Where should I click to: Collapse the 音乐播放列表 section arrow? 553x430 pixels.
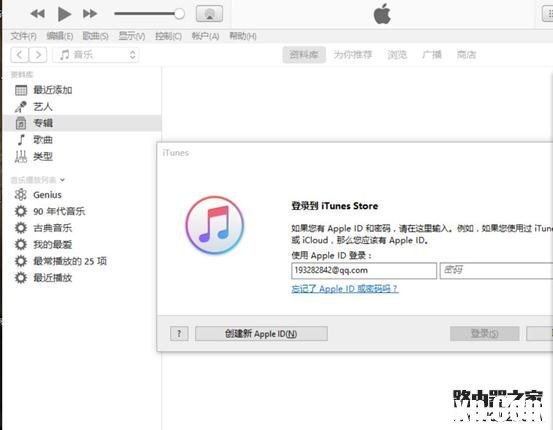pyautogui.click(x=62, y=180)
